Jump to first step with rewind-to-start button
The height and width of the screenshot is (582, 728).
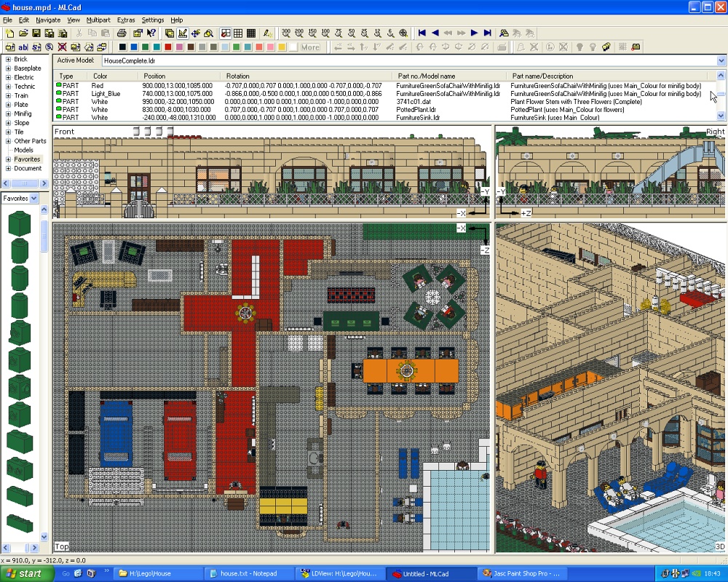(422, 33)
